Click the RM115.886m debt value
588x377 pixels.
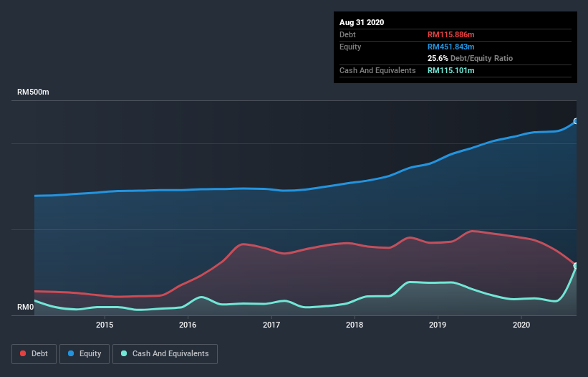click(x=450, y=34)
